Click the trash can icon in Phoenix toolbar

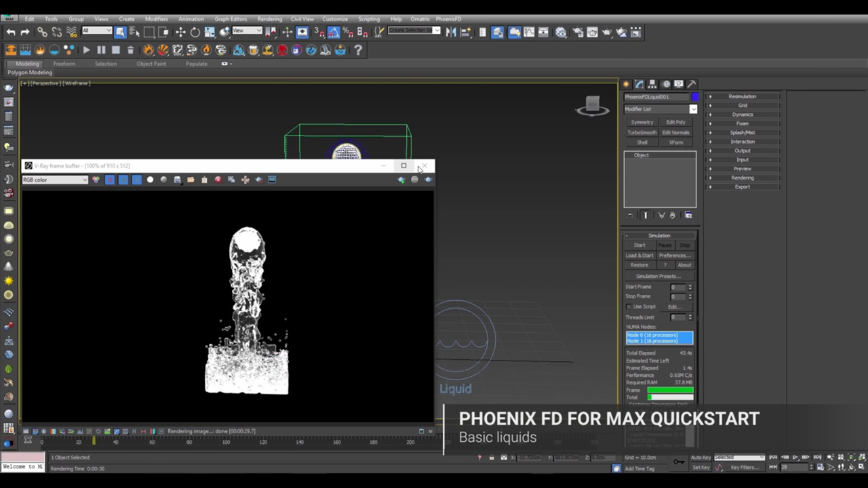(x=130, y=49)
